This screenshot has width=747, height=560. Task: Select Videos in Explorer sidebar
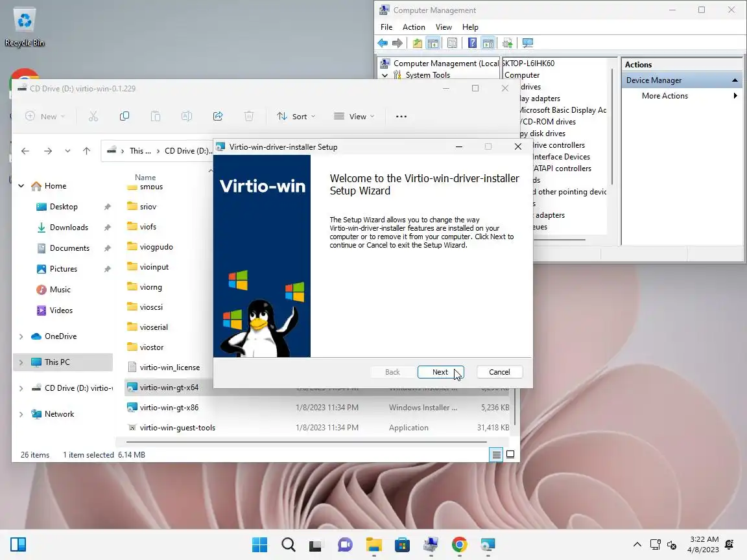tap(61, 310)
